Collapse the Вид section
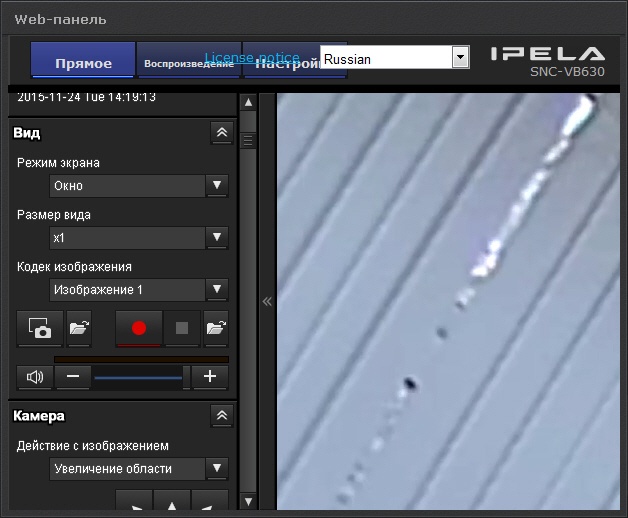This screenshot has width=628, height=518. [x=221, y=132]
